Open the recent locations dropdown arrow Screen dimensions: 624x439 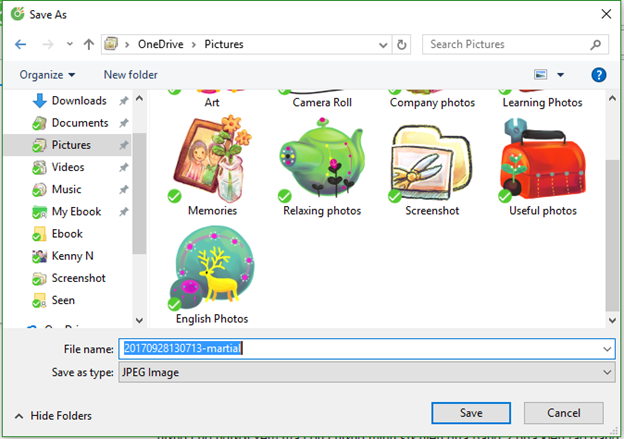70,44
